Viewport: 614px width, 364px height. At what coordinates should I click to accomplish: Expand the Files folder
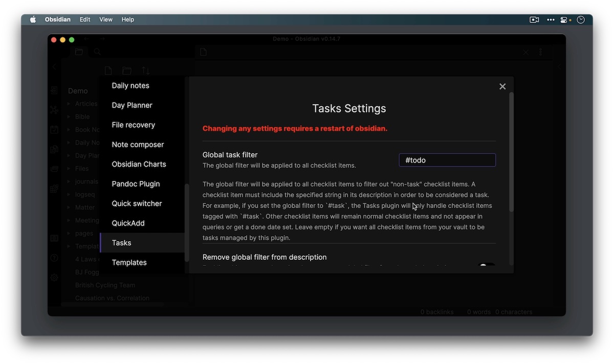pos(69,168)
